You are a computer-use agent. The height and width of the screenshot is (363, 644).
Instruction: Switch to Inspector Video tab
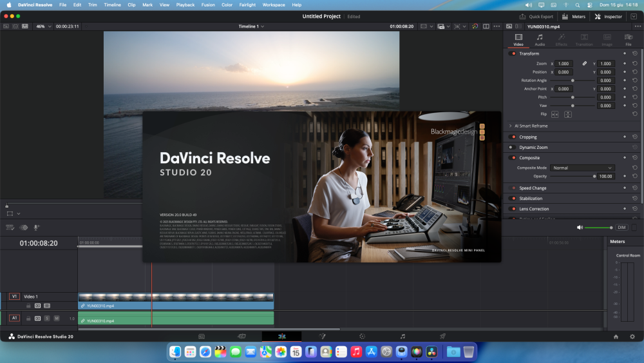[x=518, y=40]
